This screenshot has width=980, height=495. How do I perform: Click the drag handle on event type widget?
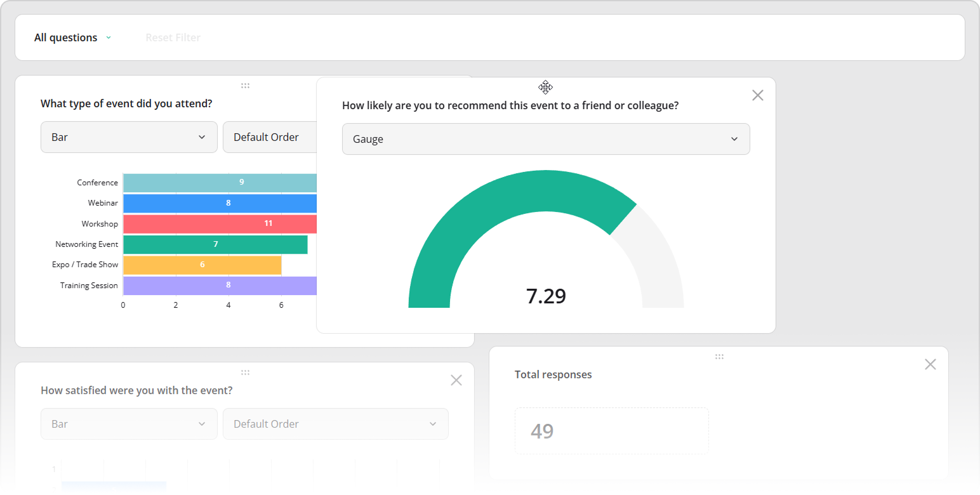click(245, 85)
